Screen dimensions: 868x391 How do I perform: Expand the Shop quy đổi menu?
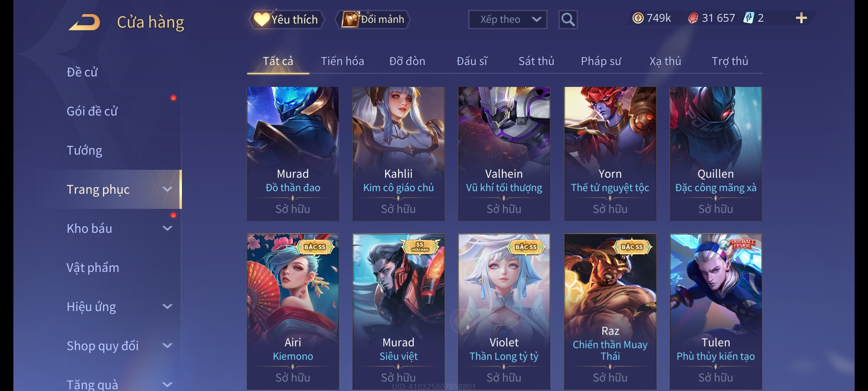point(167,346)
